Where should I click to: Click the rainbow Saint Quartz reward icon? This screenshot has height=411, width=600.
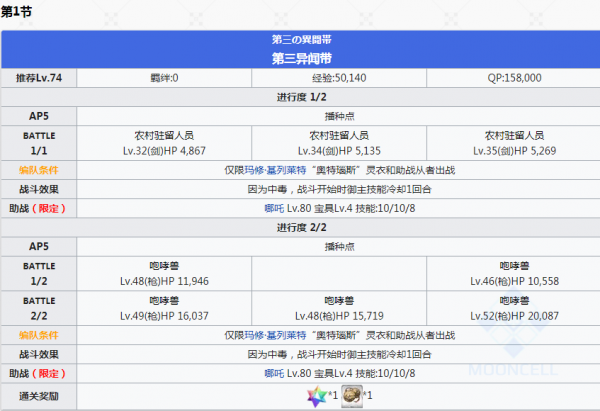pos(317,396)
